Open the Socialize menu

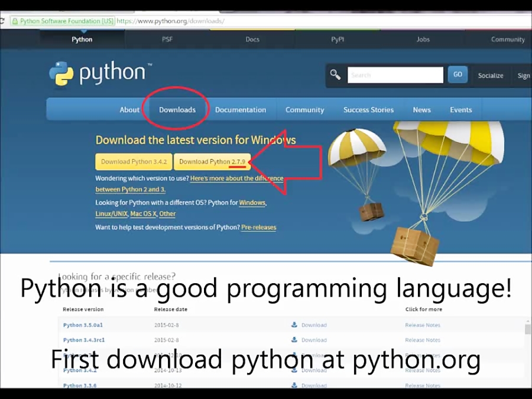[491, 75]
